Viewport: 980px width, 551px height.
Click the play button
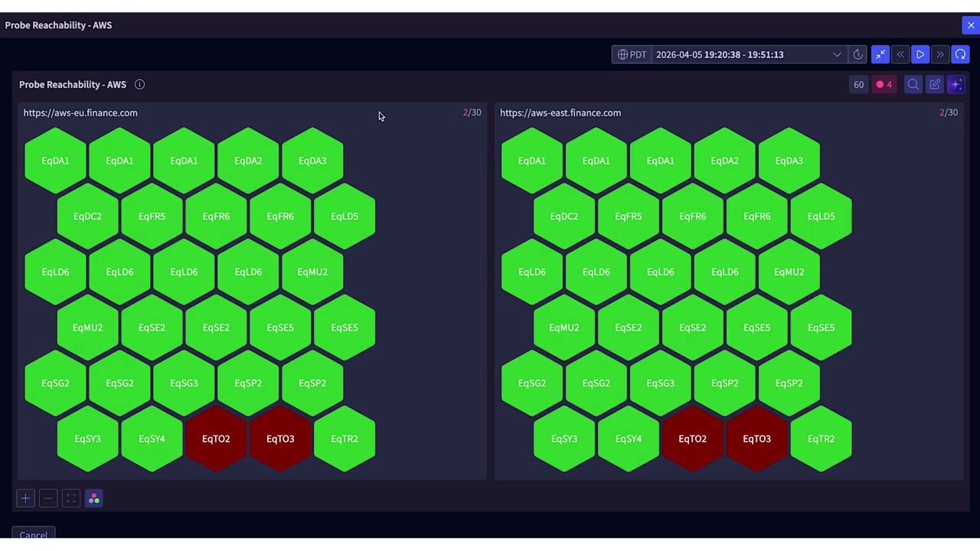point(920,54)
